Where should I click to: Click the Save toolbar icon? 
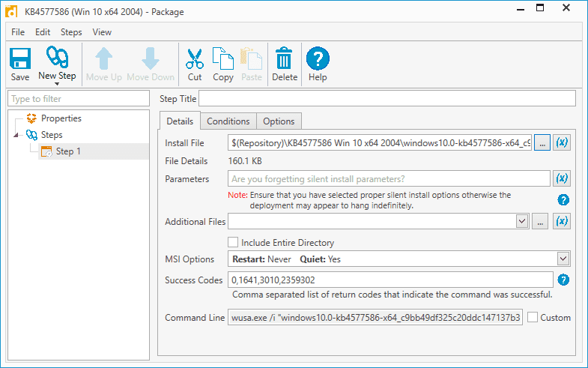click(20, 58)
